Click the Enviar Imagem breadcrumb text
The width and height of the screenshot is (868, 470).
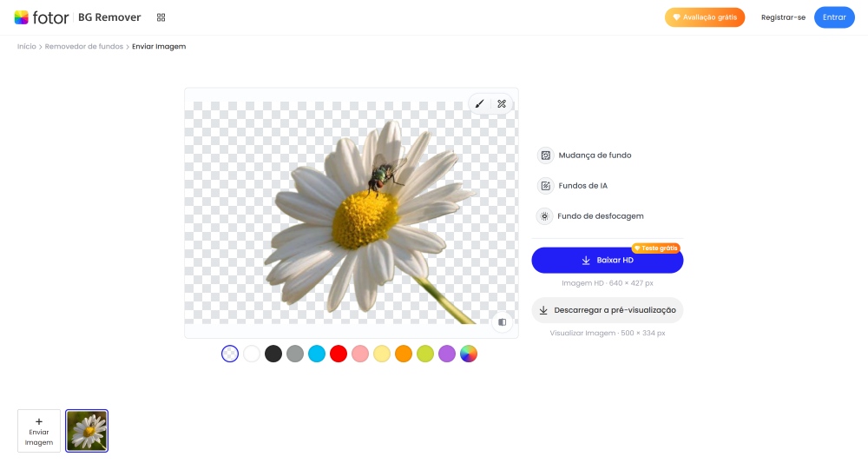(x=159, y=47)
